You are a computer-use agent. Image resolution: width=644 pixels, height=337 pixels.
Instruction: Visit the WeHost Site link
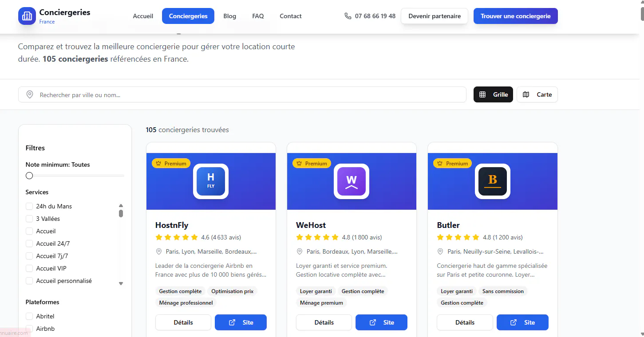(x=381, y=322)
